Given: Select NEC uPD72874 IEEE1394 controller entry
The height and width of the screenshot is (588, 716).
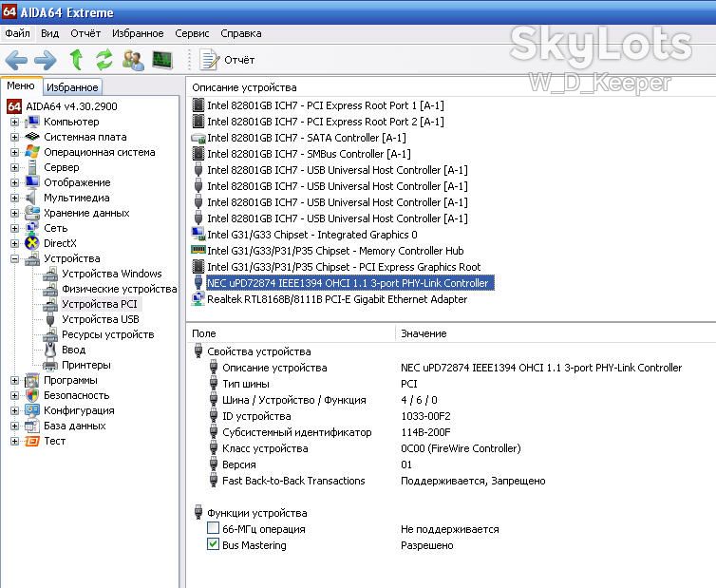Looking at the screenshot, I should tap(349, 283).
